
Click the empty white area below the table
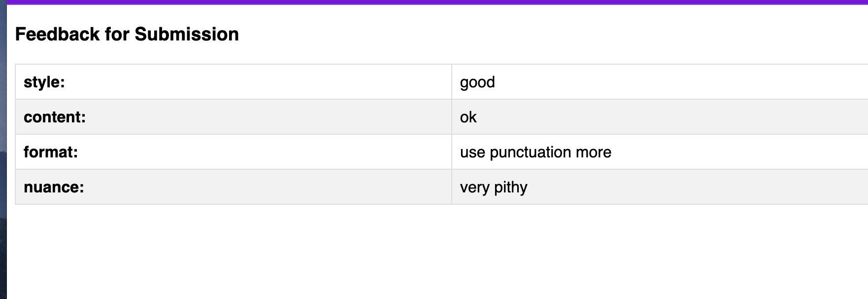[x=434, y=252]
